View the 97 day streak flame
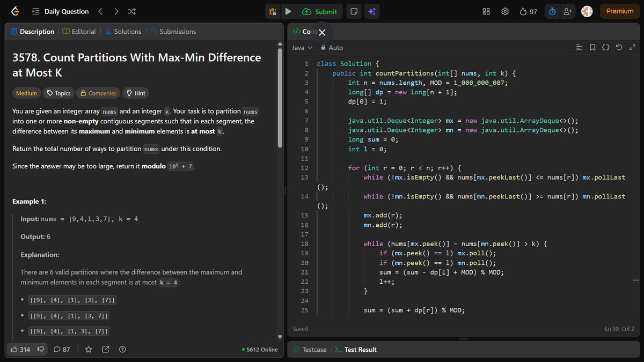Image resolution: width=644 pixels, height=362 pixels. tap(529, 11)
